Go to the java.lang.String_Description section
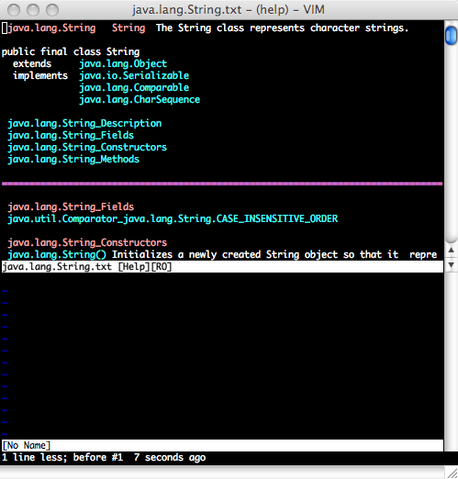This screenshot has width=458, height=479. point(84,124)
